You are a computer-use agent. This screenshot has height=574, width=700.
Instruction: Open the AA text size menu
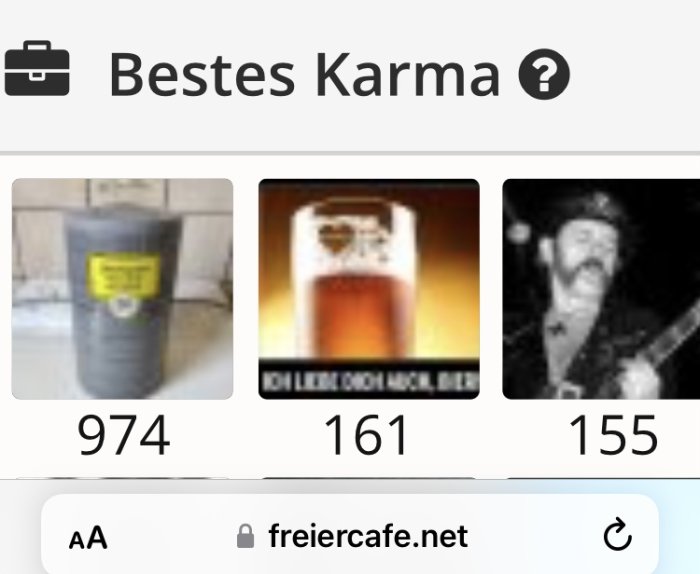pos(88,537)
